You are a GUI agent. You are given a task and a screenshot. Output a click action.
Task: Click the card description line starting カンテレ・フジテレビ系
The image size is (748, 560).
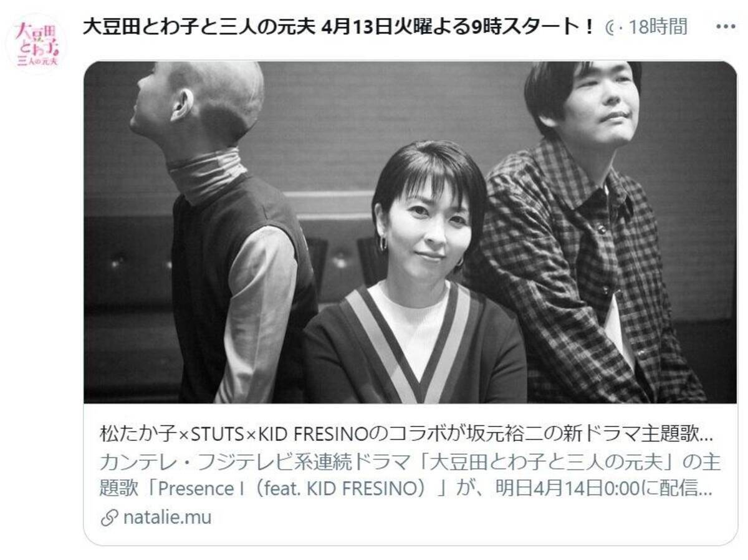pyautogui.click(x=410, y=462)
